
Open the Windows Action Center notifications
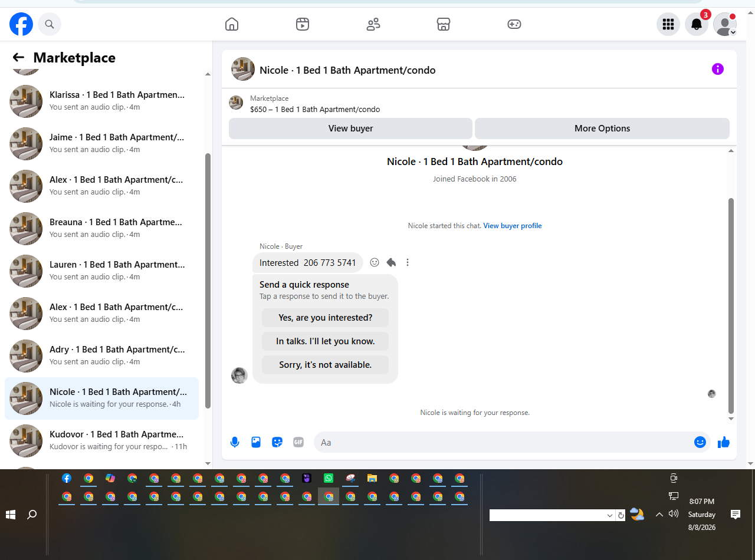tap(736, 515)
